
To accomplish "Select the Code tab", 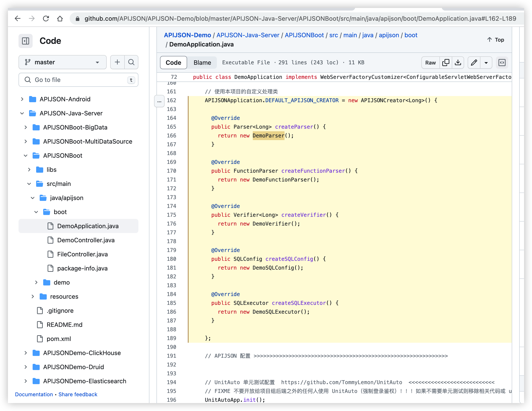I will point(173,62).
